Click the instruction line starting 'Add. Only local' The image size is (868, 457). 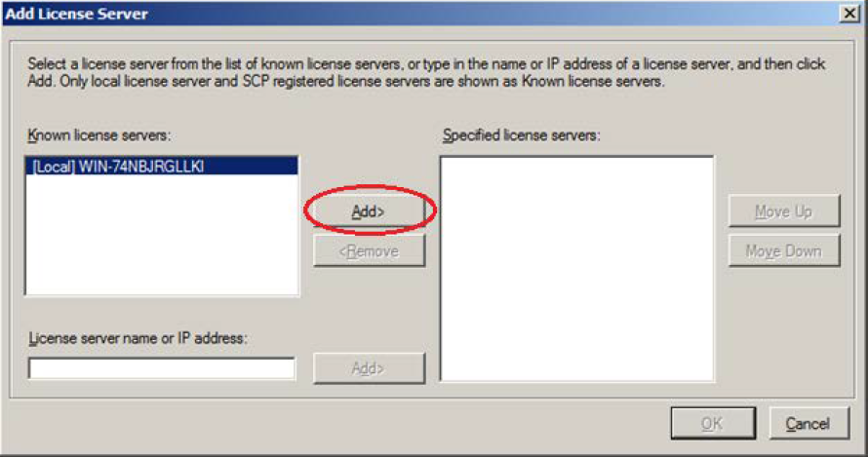click(346, 81)
